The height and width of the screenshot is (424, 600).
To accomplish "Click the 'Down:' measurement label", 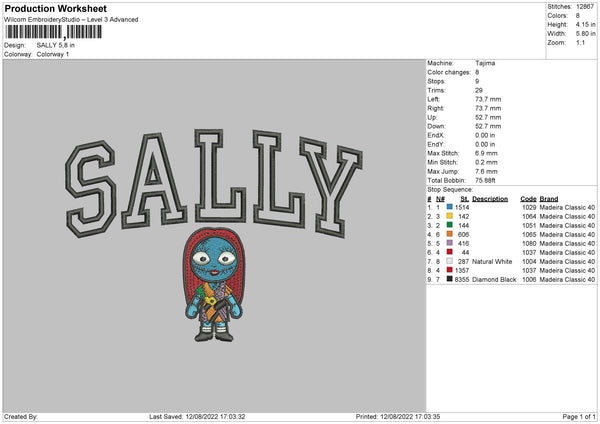I will point(437,126).
